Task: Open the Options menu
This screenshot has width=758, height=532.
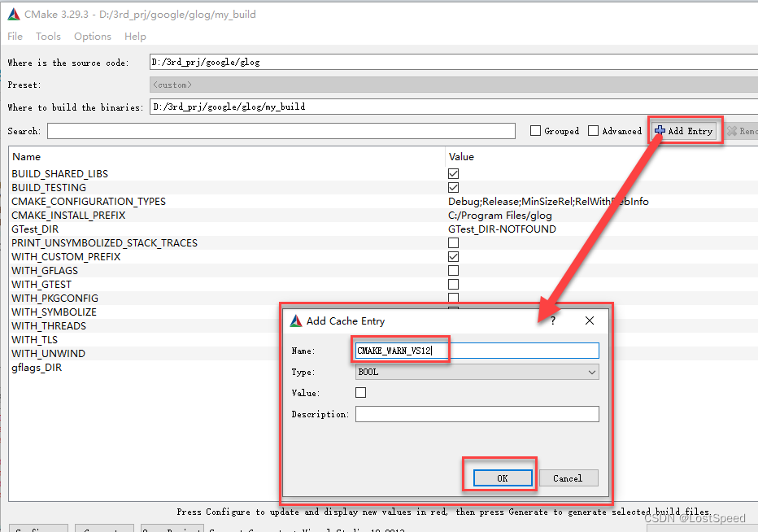Action: point(93,37)
